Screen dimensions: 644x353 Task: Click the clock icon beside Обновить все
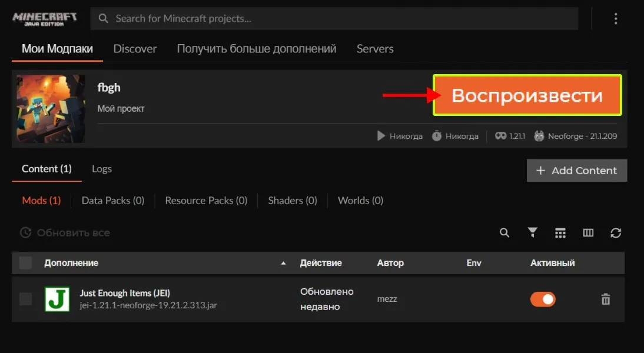click(x=25, y=233)
